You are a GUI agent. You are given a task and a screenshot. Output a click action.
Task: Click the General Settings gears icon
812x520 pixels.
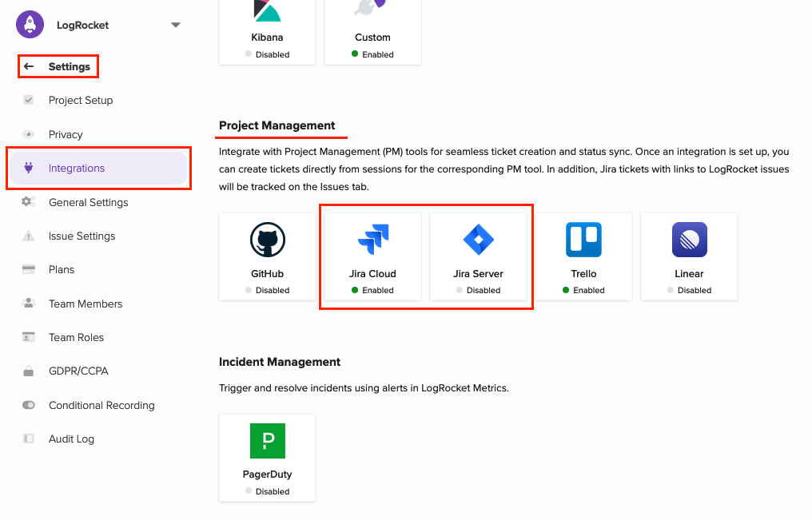click(x=29, y=202)
